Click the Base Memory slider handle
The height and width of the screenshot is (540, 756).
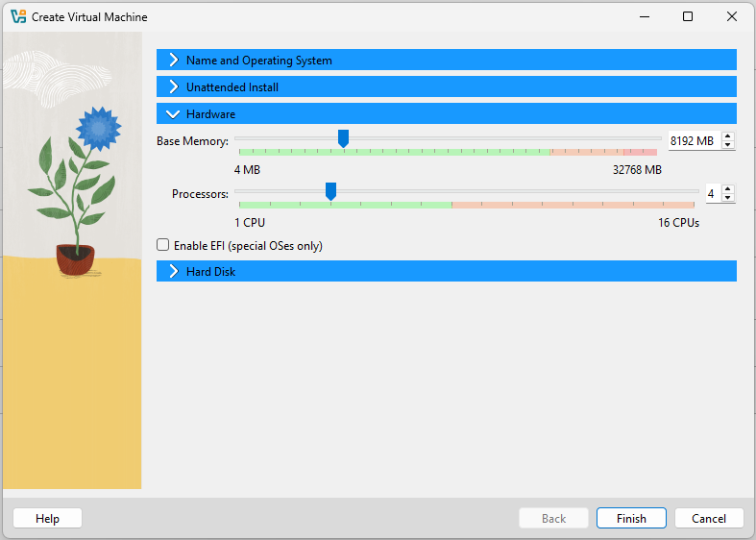343,138
